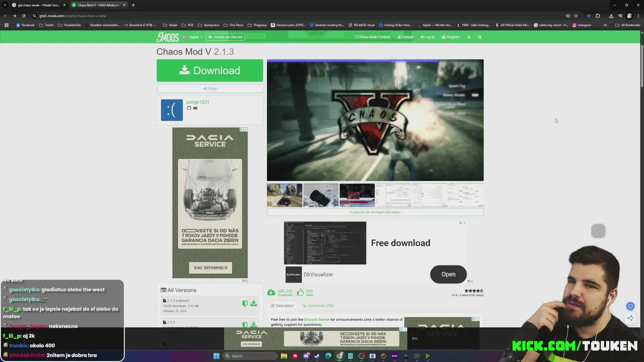
Task: Select the car gameplay thumbnail
Action: pyautogui.click(x=285, y=196)
